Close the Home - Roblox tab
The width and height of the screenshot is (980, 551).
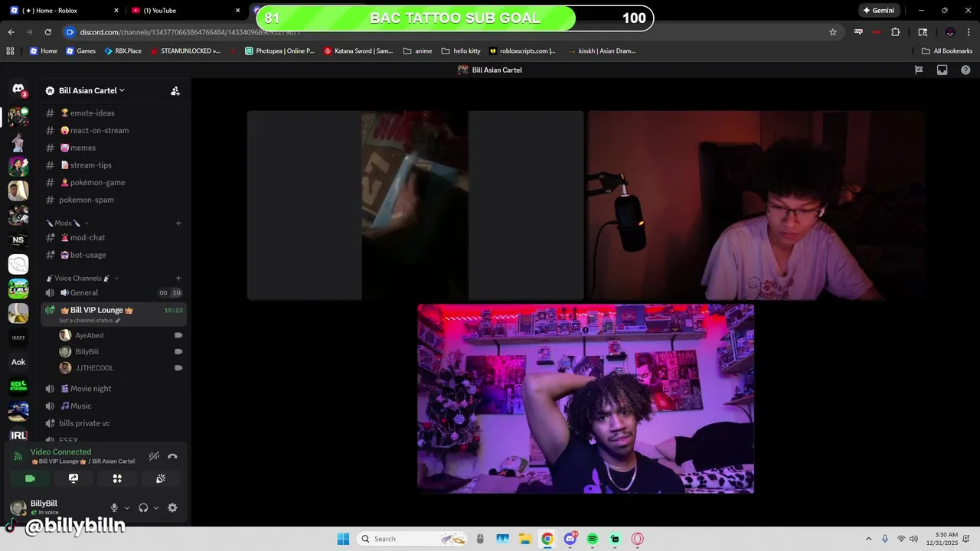116,11
